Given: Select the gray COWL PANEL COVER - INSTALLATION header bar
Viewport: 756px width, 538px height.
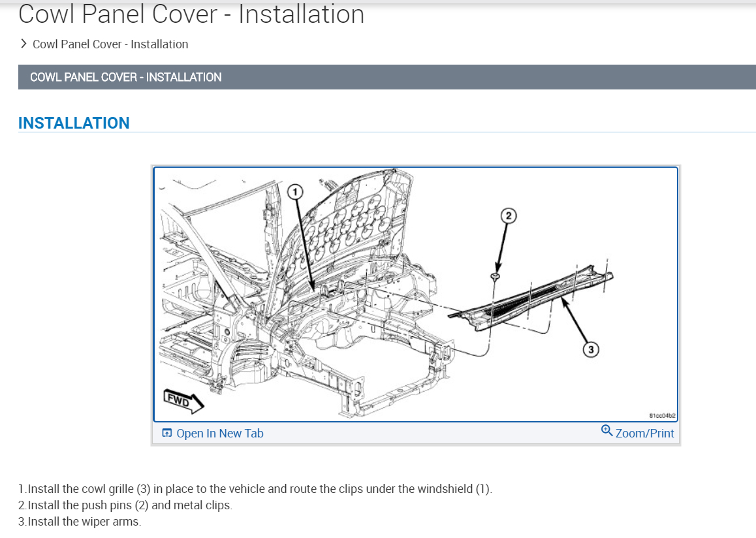Looking at the screenshot, I should pyautogui.click(x=386, y=77).
